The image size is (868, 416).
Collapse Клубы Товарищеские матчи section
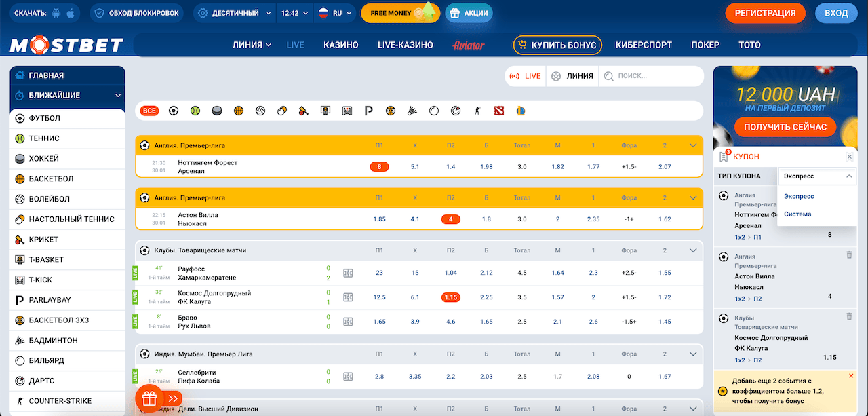point(693,250)
